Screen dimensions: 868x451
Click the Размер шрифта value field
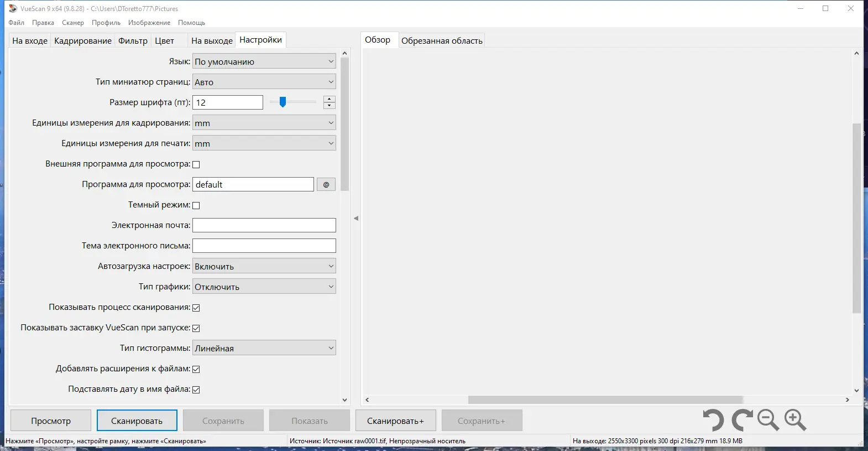(x=228, y=102)
